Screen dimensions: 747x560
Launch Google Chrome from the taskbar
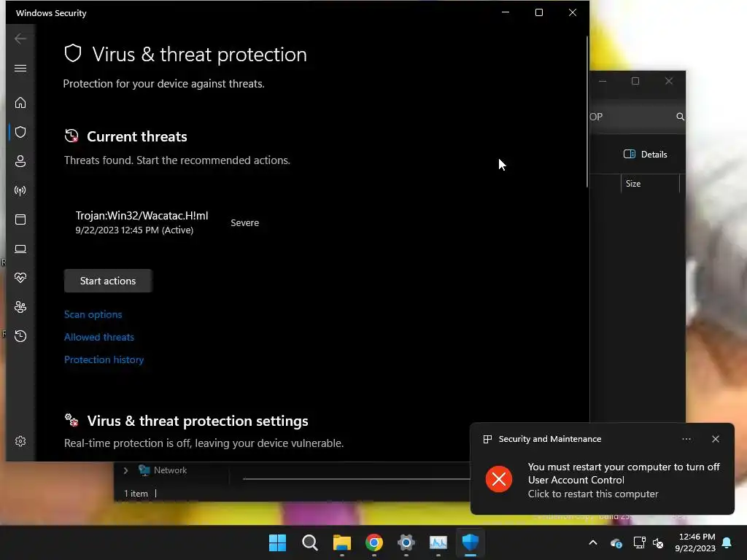pyautogui.click(x=374, y=542)
